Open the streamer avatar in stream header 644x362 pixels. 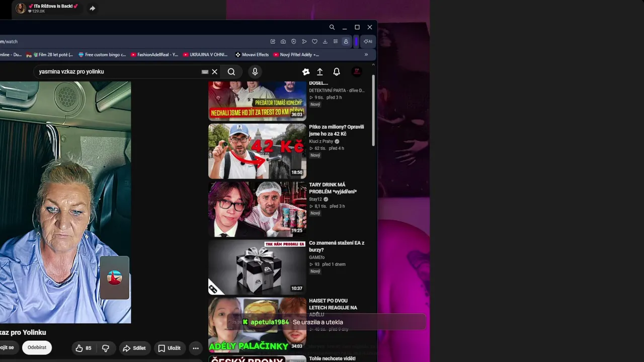[21, 9]
